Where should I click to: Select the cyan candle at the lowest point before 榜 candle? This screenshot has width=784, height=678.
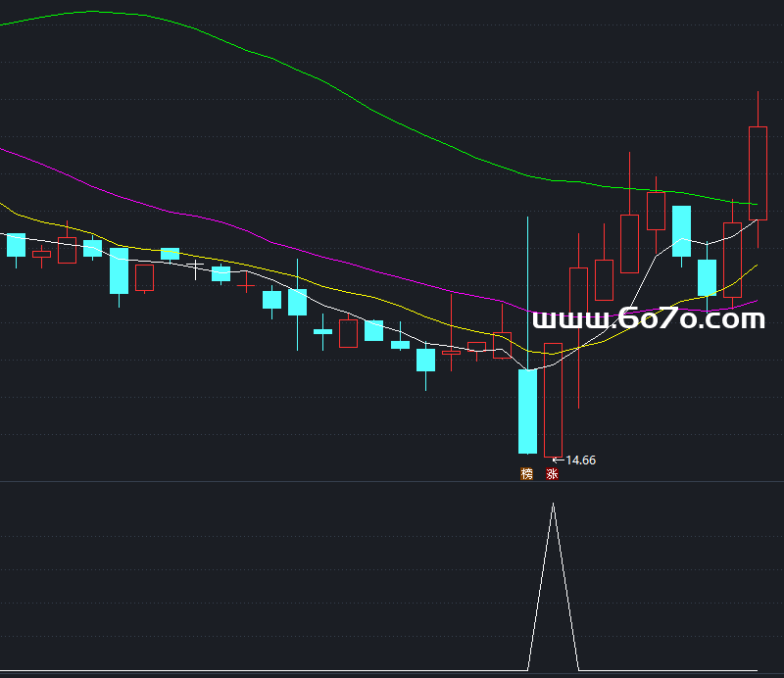click(x=425, y=360)
